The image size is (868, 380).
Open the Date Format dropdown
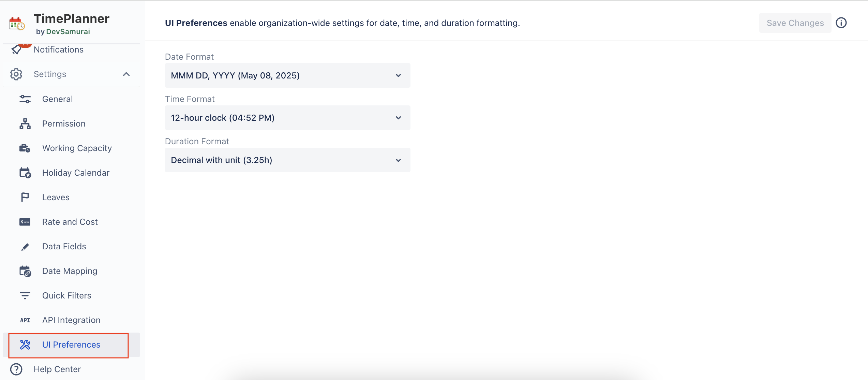(x=287, y=75)
